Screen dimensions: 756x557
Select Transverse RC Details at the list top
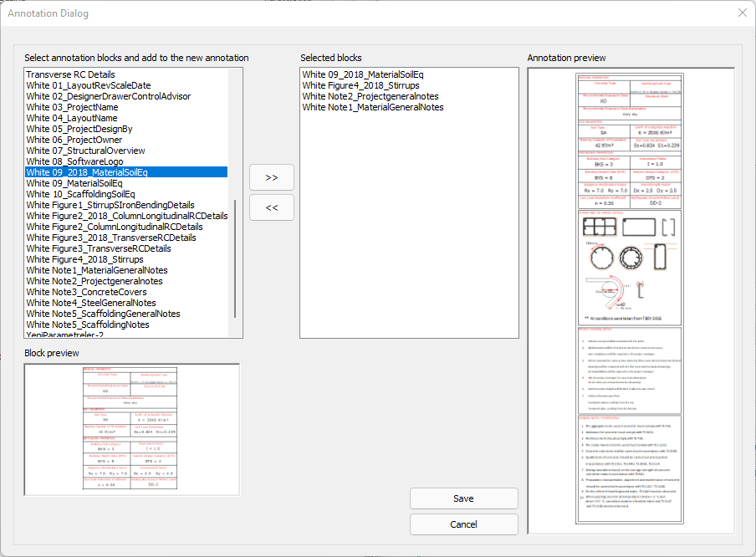70,74
